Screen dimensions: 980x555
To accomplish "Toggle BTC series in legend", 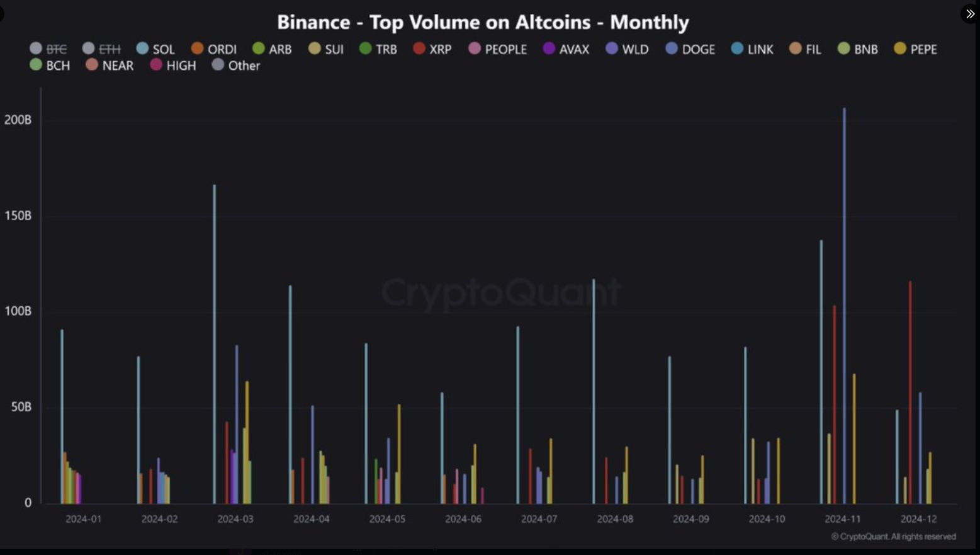I will coord(48,49).
